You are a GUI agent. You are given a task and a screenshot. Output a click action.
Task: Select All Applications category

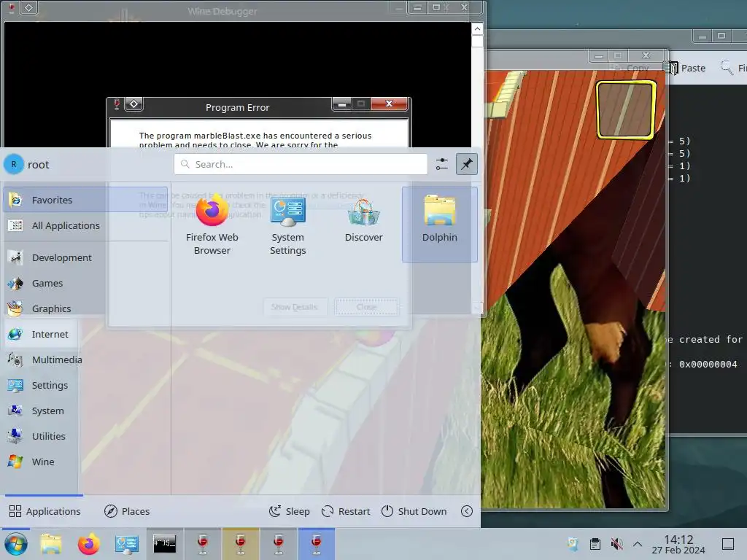(x=86, y=225)
